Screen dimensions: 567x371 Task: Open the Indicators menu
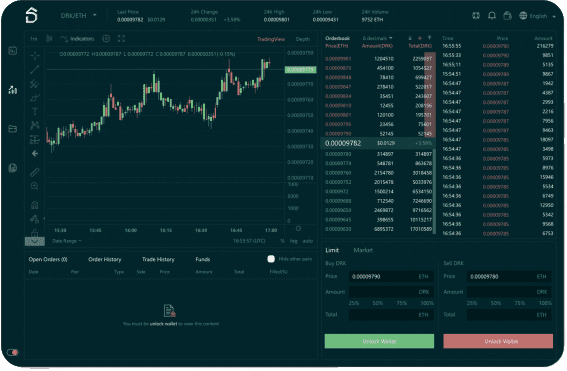coord(77,39)
